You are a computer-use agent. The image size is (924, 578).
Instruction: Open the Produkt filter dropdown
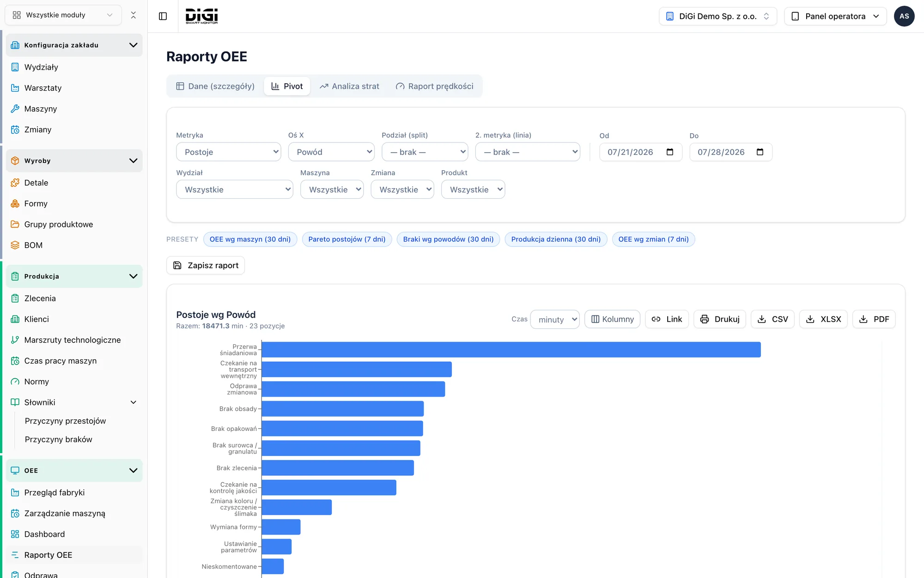click(x=473, y=190)
